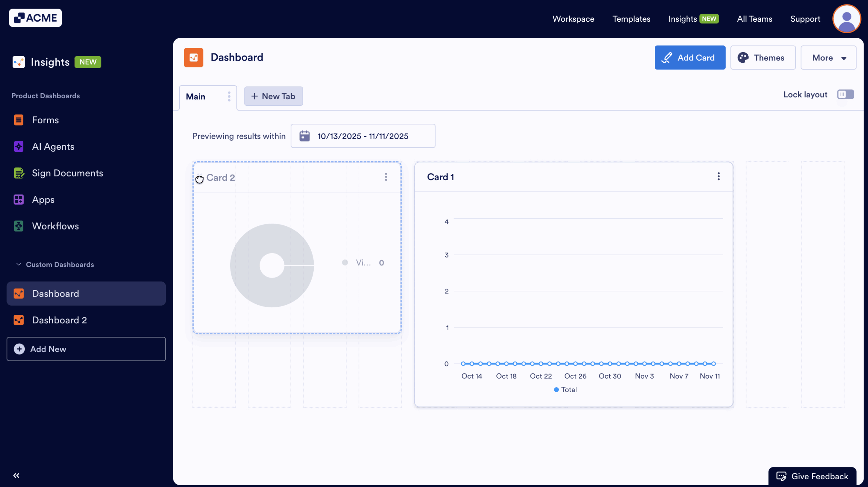Click the ACME logo

point(35,18)
